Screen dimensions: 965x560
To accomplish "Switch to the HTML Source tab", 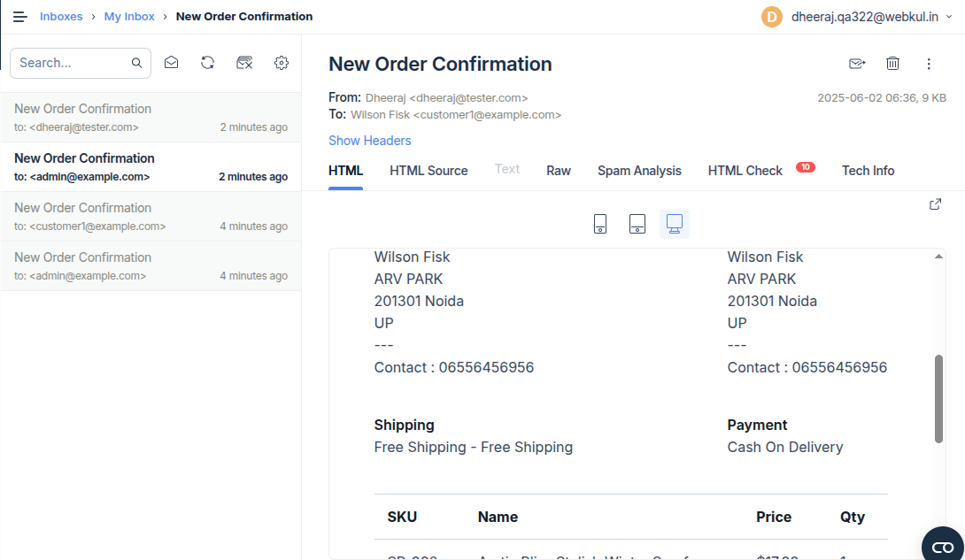I will [428, 171].
